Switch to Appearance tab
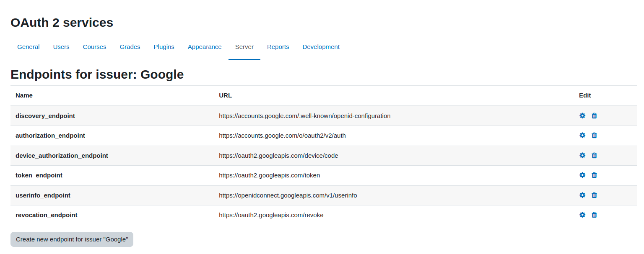Viewport: 644px width, 254px height. point(205,47)
